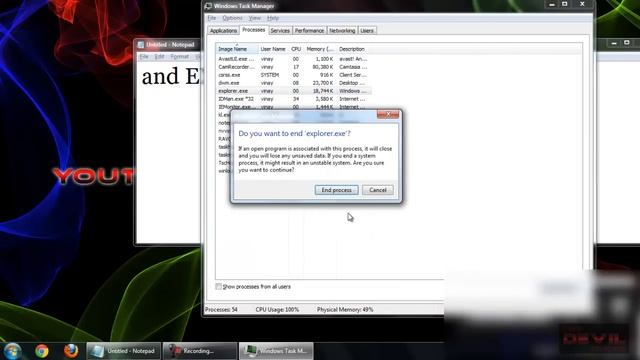This screenshot has height=360, width=640.
Task: Switch to the Users tab
Action: pos(367,31)
